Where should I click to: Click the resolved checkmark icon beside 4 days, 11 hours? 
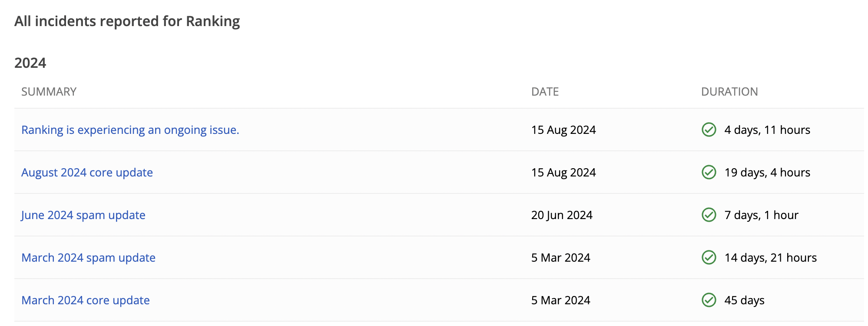pos(709,130)
